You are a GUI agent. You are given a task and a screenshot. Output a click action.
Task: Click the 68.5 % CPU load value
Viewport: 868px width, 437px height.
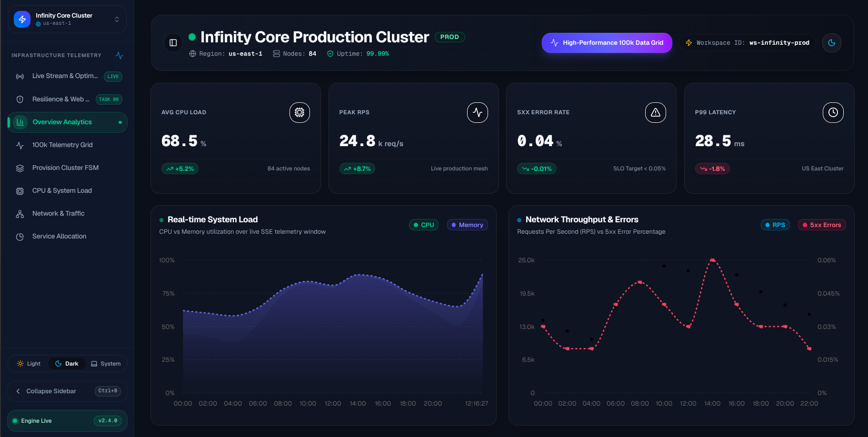(x=184, y=141)
